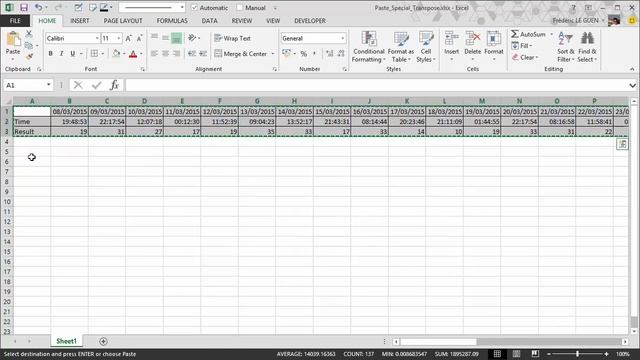Switch to the INSERT tab
The width and height of the screenshot is (640, 360).
[80, 20]
